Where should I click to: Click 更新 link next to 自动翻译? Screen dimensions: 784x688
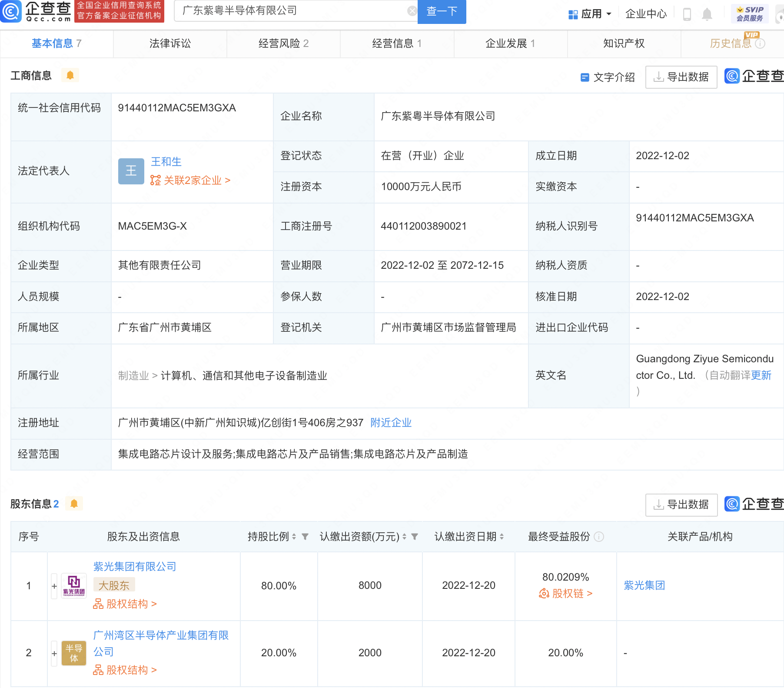point(761,375)
